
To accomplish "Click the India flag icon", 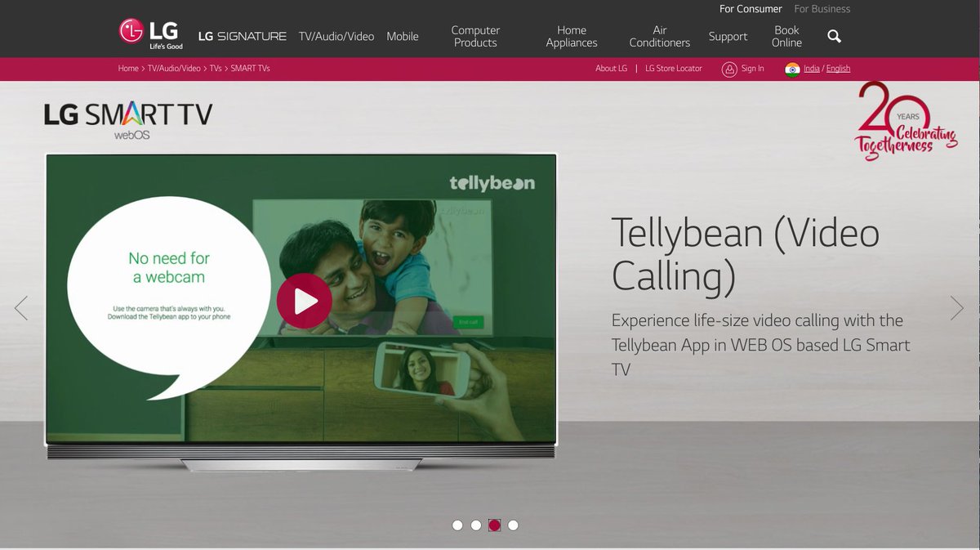I will (792, 69).
